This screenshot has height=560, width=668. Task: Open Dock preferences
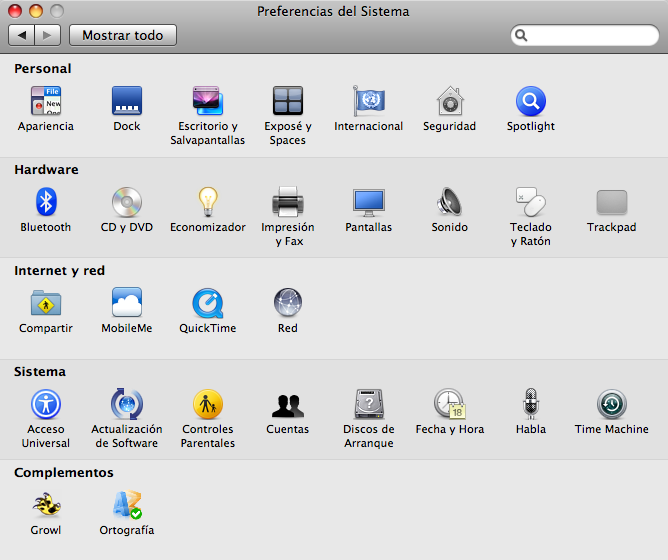point(127,102)
